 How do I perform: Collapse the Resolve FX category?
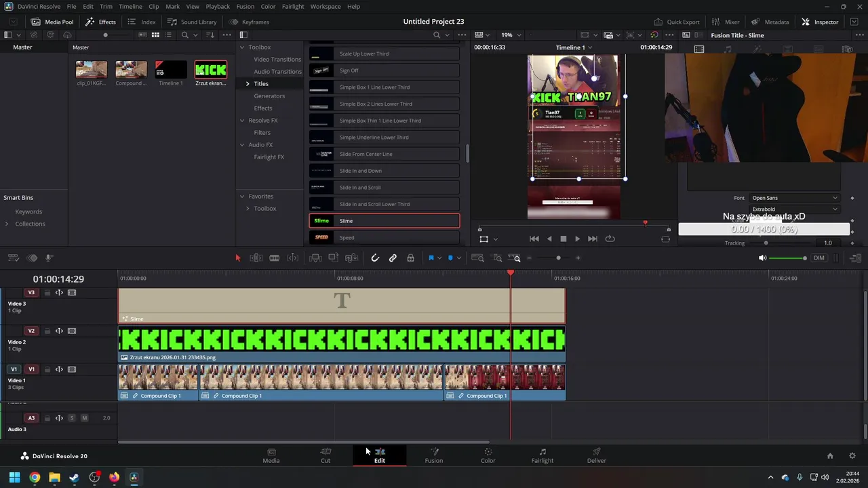[242, 120]
